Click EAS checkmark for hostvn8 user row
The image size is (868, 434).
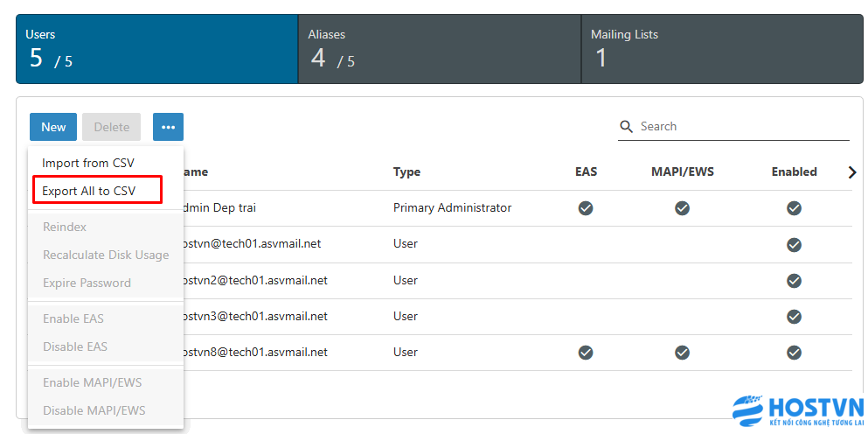[586, 353]
